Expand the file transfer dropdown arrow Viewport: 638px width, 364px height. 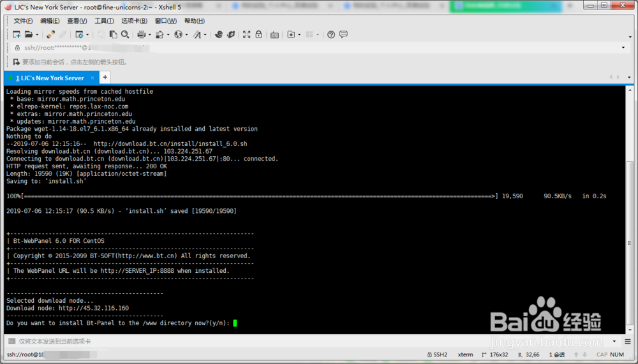(168, 34)
